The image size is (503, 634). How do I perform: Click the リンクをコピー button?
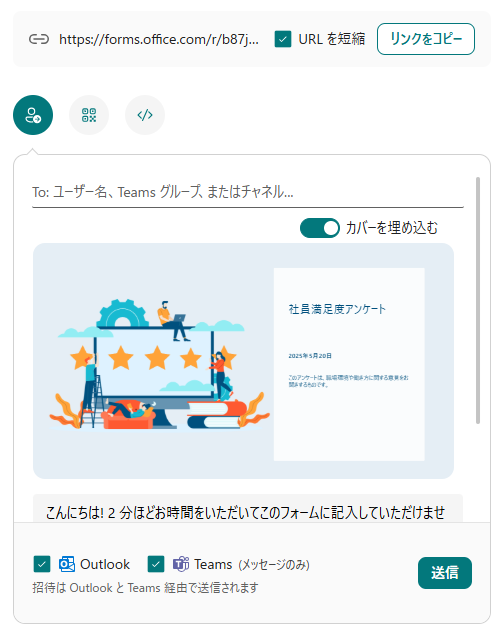tap(426, 39)
